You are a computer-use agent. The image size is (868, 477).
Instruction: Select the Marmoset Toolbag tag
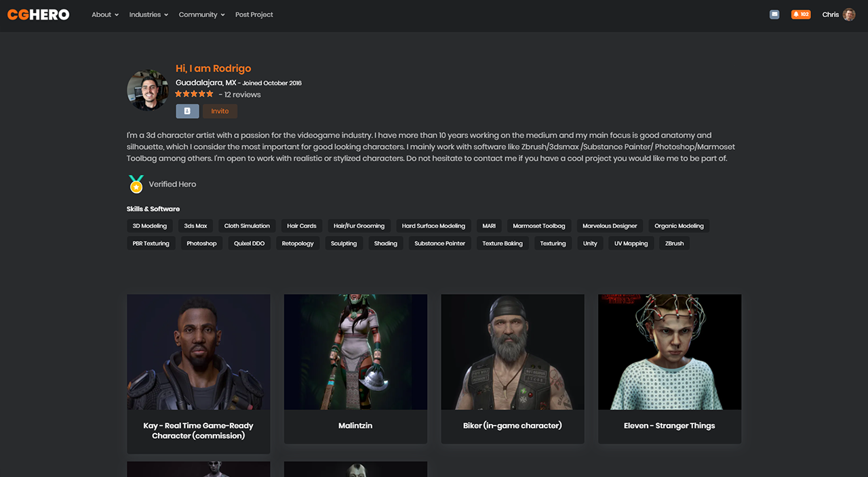(x=539, y=226)
